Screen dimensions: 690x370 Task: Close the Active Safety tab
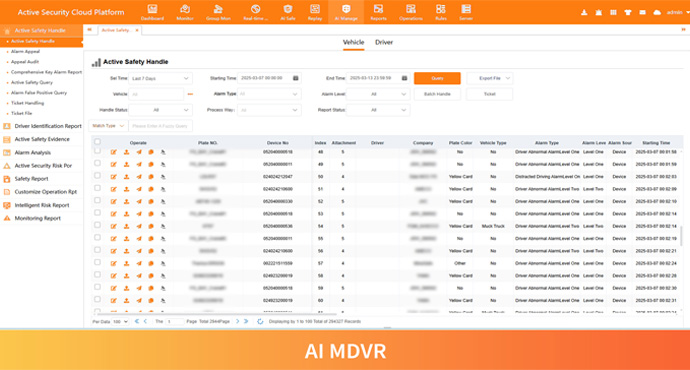pyautogui.click(x=137, y=30)
